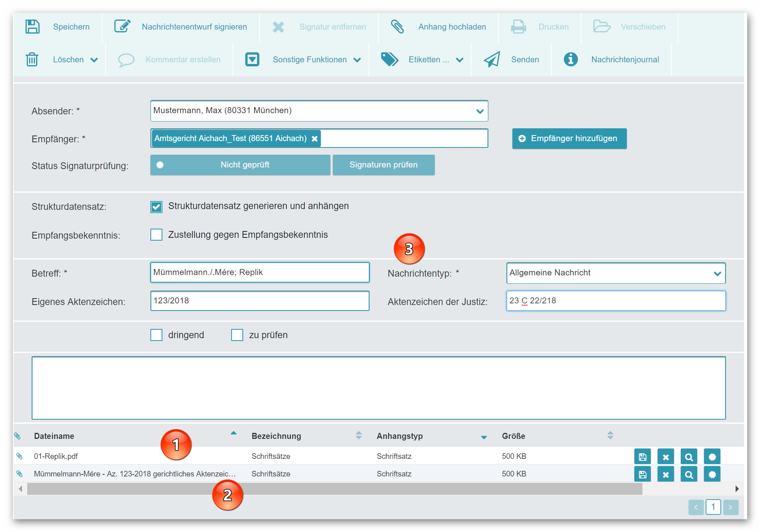Click Empfänger hinzufügen button
760x532 pixels.
tap(569, 139)
